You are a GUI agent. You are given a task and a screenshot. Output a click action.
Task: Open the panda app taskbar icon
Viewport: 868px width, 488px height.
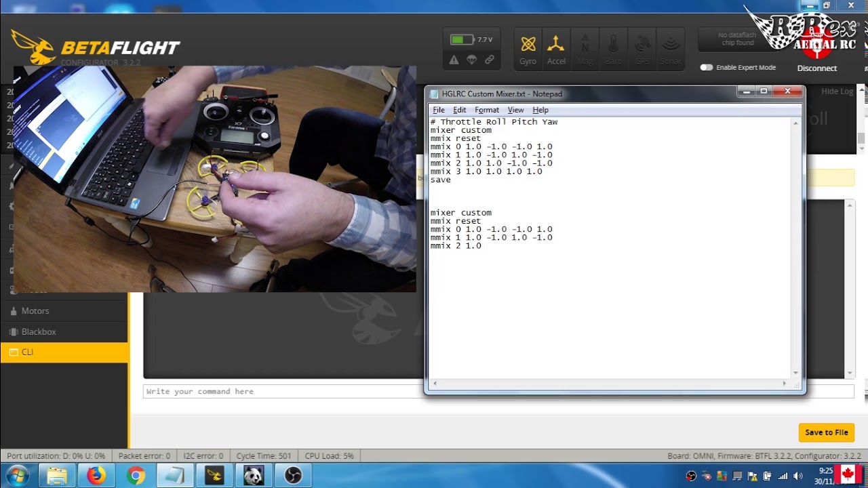point(254,476)
